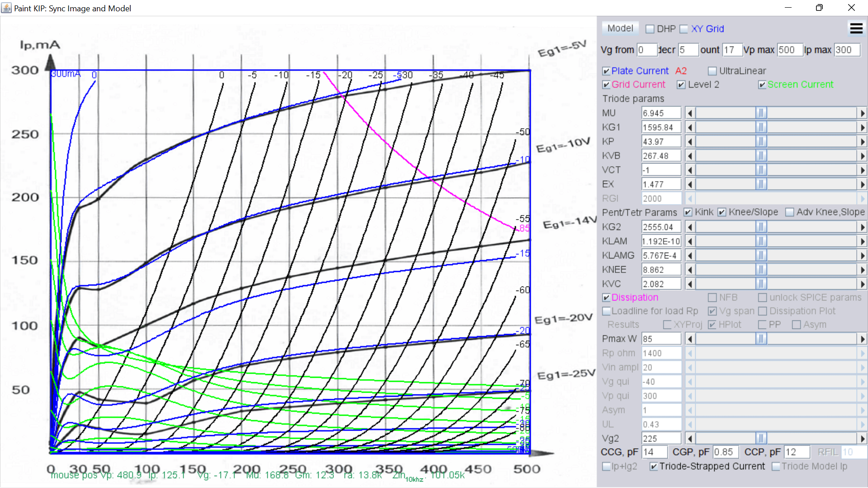Click the Vg from input field
The height and width of the screenshot is (488, 868).
[647, 50]
